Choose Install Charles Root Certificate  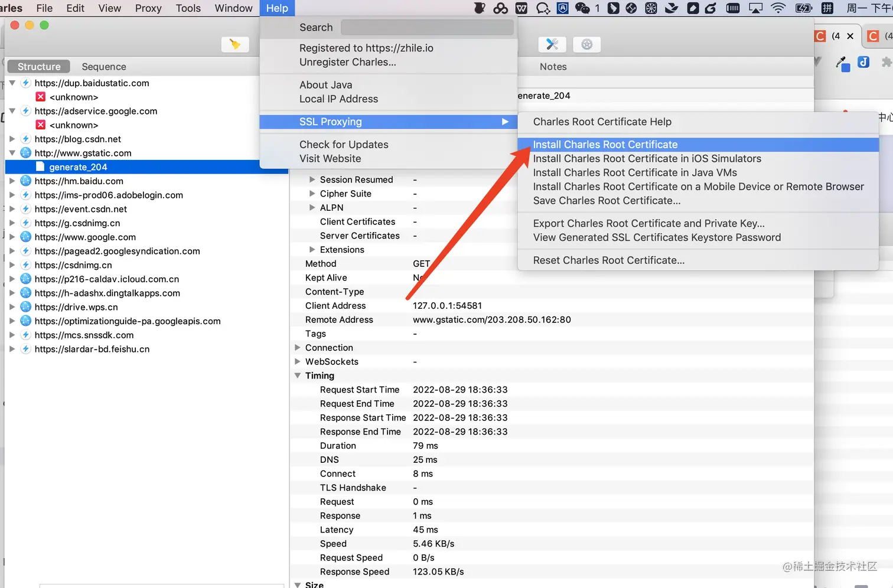[x=698, y=145]
